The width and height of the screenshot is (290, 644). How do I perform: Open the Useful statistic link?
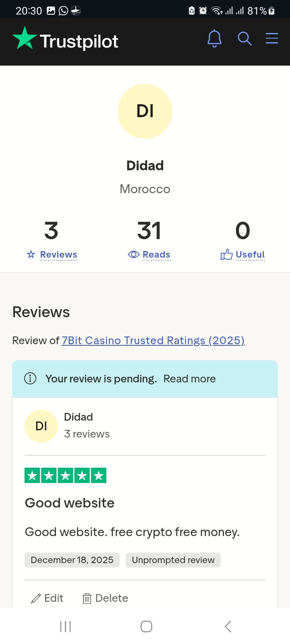pyautogui.click(x=250, y=255)
